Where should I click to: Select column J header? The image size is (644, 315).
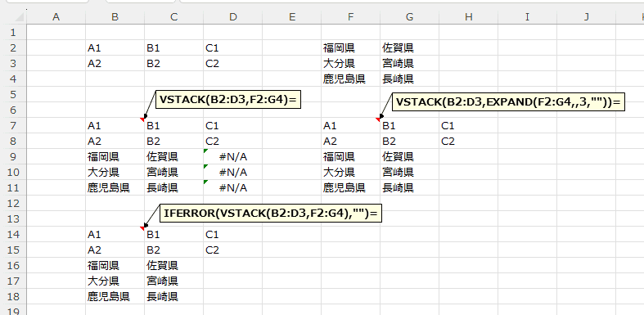(587, 17)
